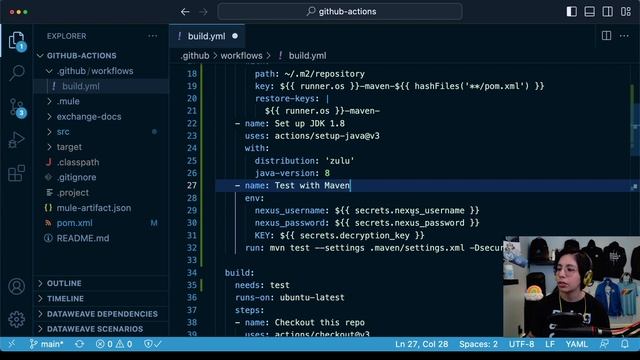Expand the OUTLINE section
640x360 pixels.
pyautogui.click(x=100, y=283)
